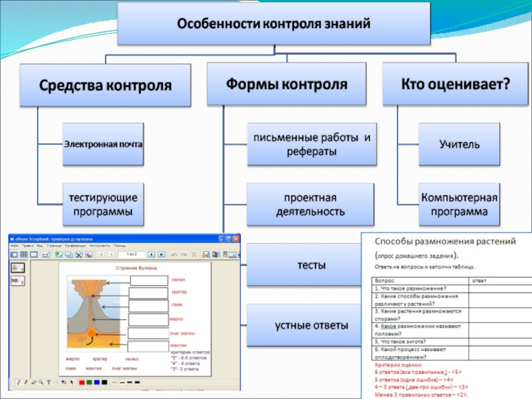532x399 pixels.
Task: Select the arrow pointer tool
Action: (72, 382)
